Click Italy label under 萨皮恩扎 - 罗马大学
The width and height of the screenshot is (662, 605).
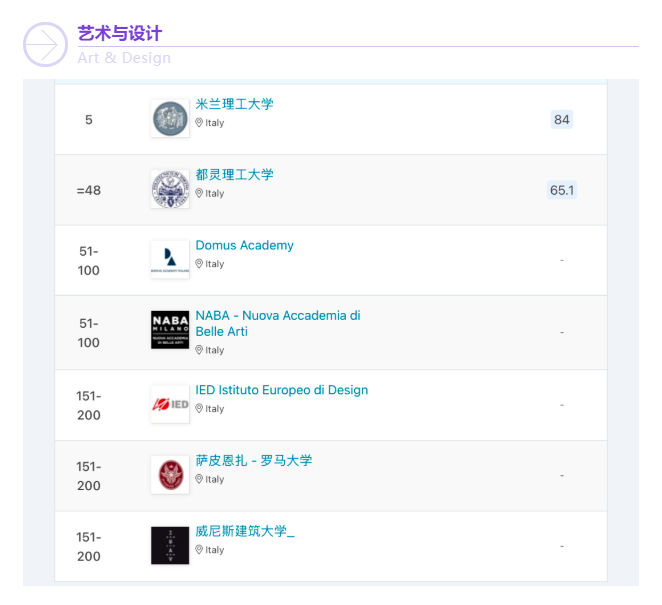point(214,479)
